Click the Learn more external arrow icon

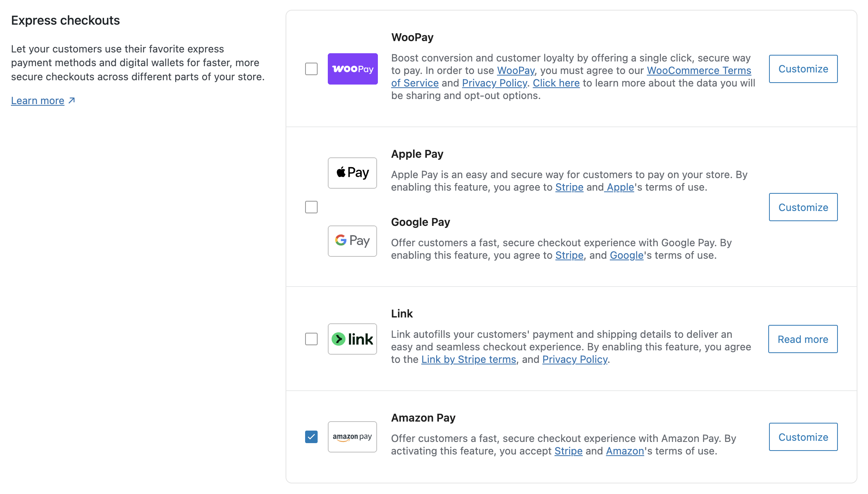click(x=72, y=101)
